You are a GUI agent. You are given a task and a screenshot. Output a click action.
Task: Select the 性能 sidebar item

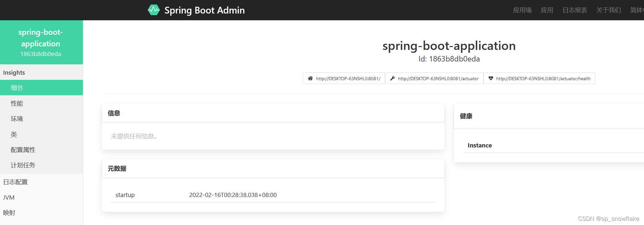click(x=41, y=103)
